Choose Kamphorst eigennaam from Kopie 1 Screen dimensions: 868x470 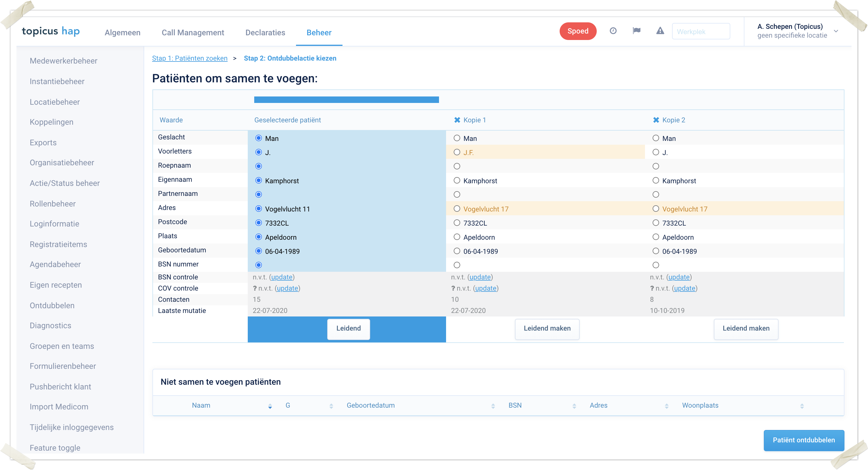[x=457, y=181]
